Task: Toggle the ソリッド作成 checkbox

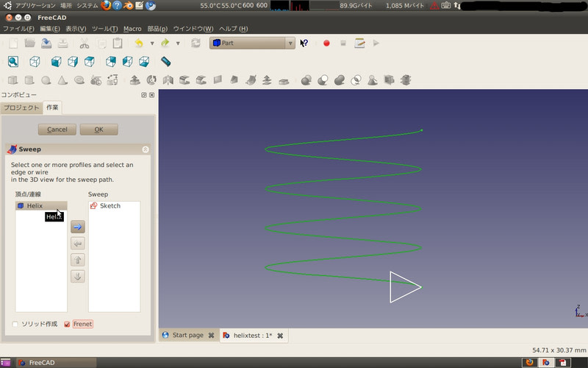Action: [15, 324]
